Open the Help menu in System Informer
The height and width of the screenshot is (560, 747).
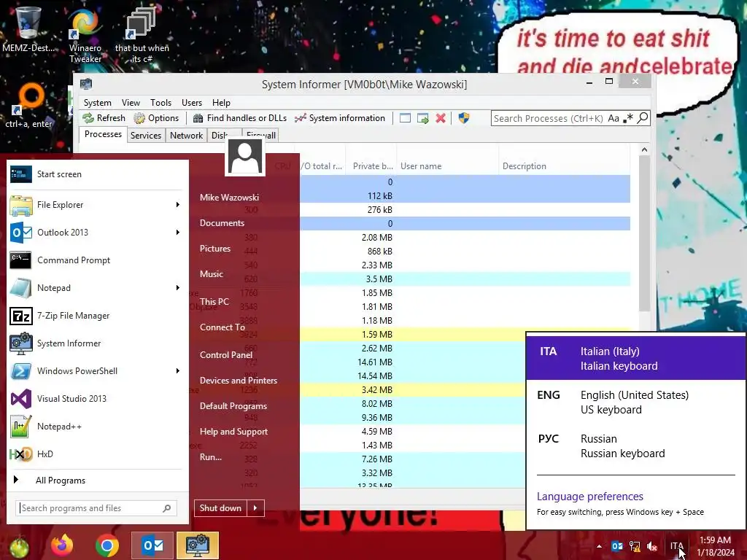coord(221,103)
